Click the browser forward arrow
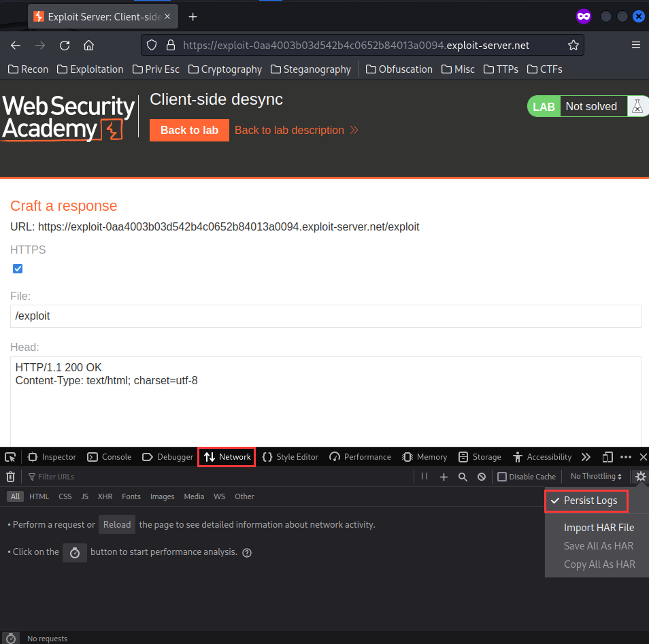Image resolution: width=649 pixels, height=644 pixels. coord(40,45)
